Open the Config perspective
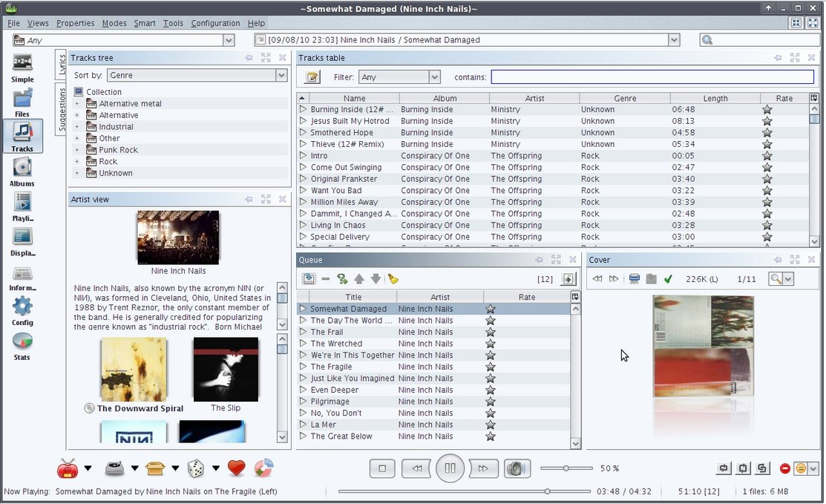Image resolution: width=826 pixels, height=504 pixels. point(22,311)
